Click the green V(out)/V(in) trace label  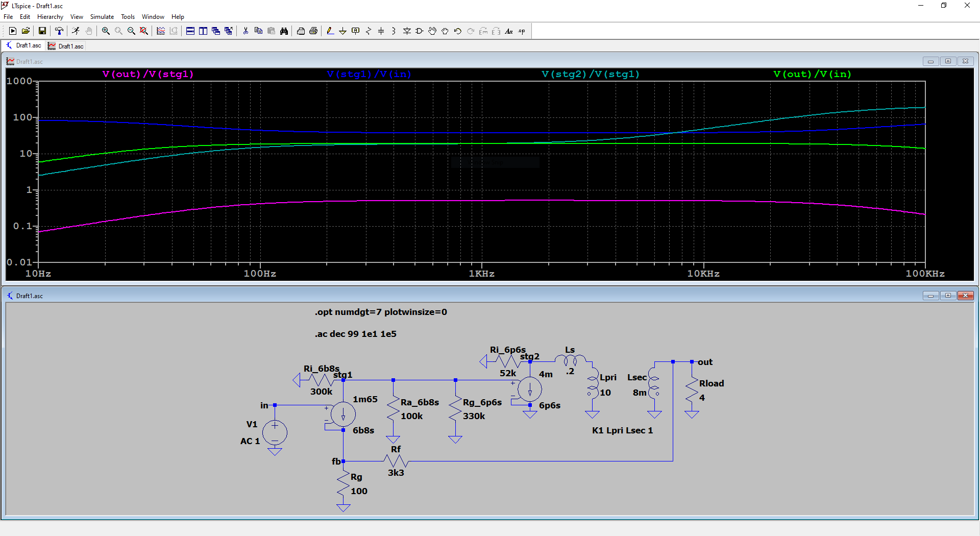click(x=812, y=74)
